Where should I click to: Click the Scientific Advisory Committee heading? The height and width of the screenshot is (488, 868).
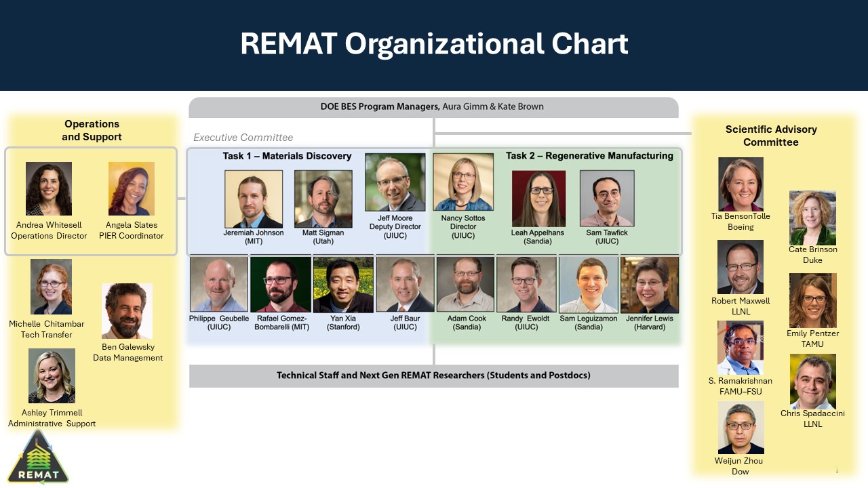[771, 136]
